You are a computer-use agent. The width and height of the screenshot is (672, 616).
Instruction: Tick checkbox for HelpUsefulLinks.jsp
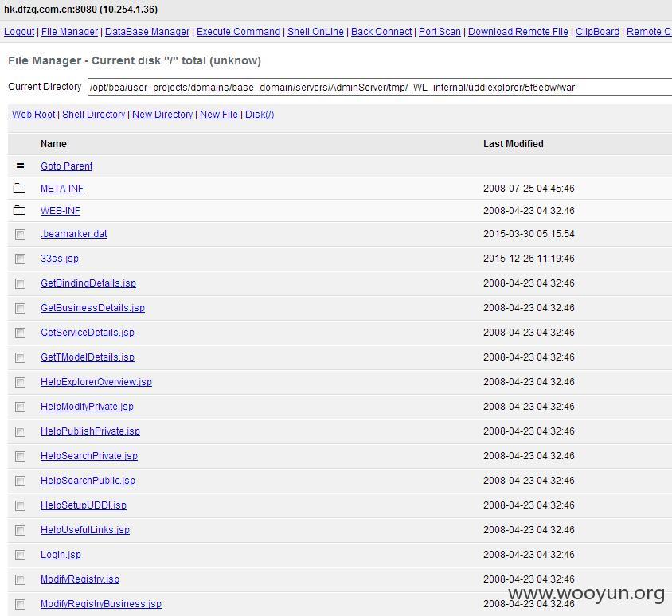(20, 530)
